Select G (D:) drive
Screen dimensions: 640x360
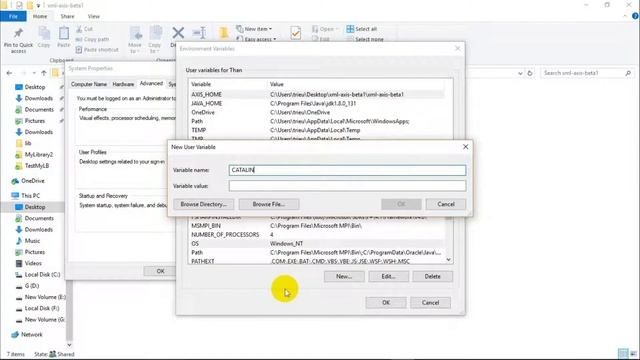(x=31, y=286)
